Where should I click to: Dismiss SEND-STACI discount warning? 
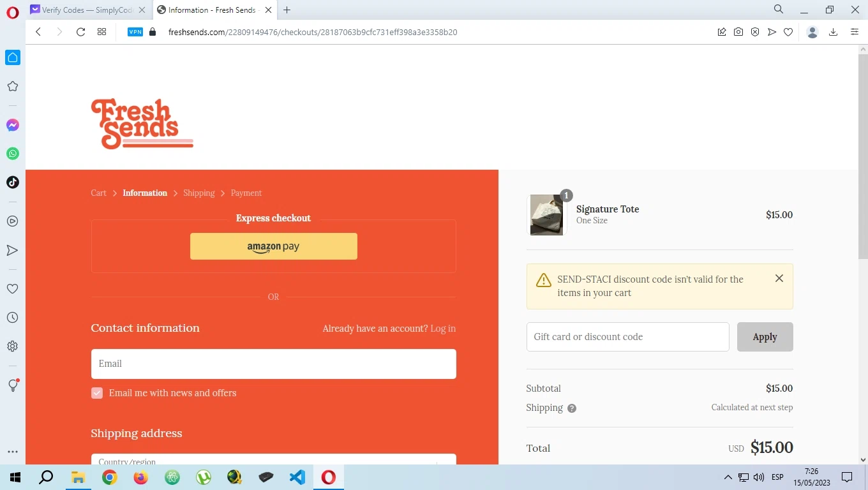pyautogui.click(x=779, y=278)
